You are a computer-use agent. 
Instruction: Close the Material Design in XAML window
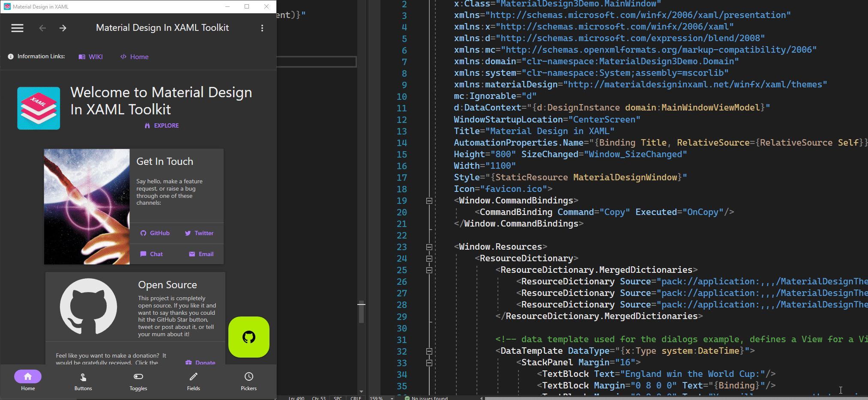266,6
